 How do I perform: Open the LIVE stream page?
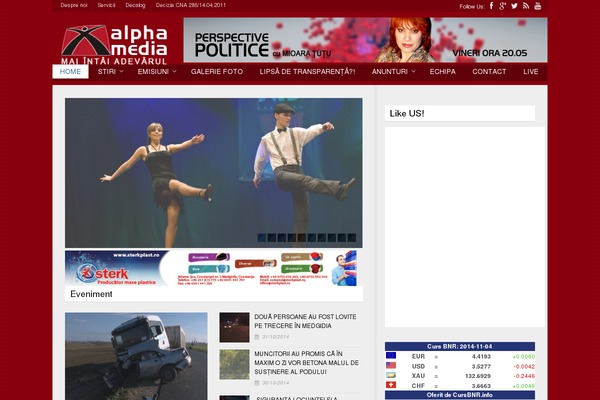click(531, 72)
